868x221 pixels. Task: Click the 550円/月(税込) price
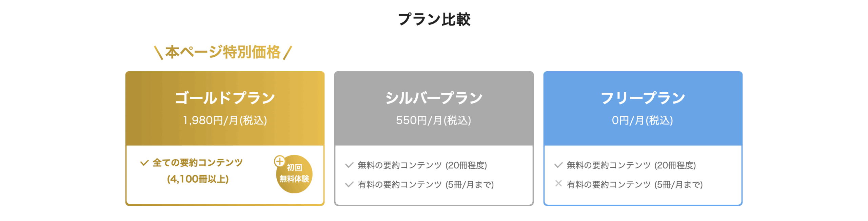pyautogui.click(x=433, y=121)
